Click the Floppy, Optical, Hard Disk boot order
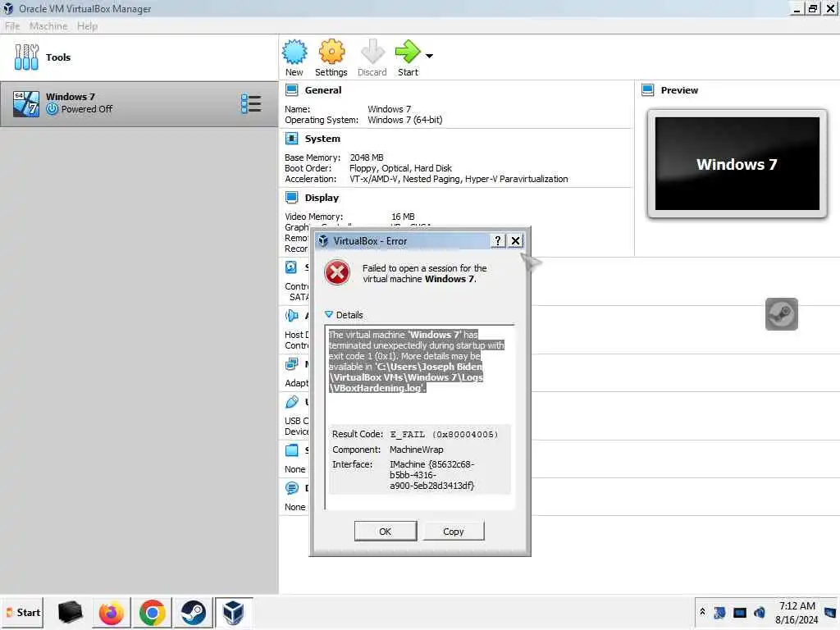 [x=400, y=168]
